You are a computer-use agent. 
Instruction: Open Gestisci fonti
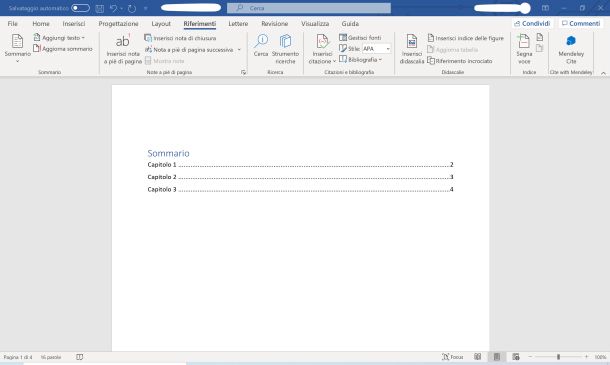pyautogui.click(x=360, y=37)
